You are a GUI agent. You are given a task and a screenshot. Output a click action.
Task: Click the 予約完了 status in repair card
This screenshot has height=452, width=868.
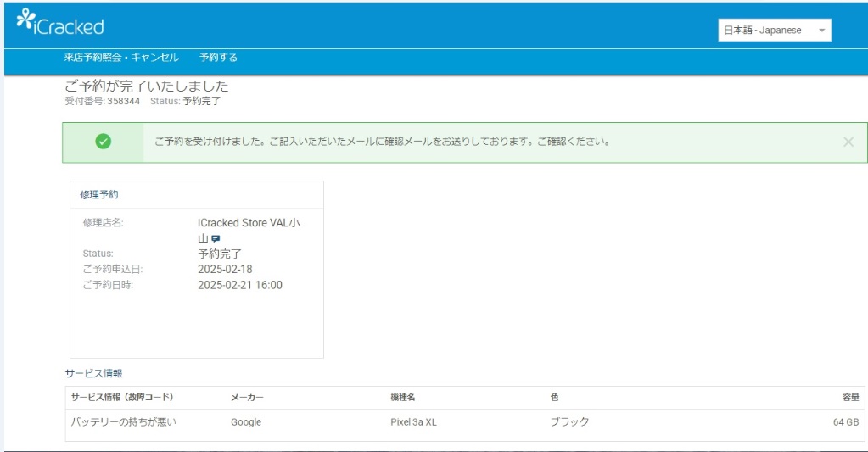219,254
